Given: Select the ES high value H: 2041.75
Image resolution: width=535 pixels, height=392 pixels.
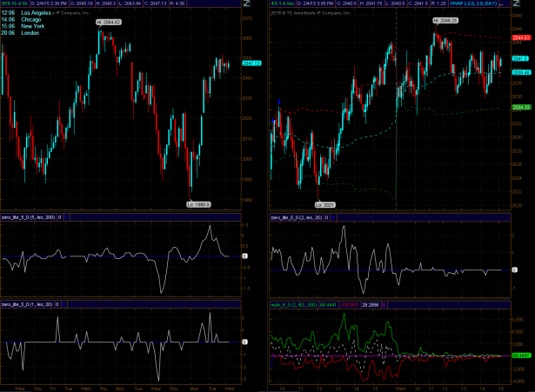Looking at the screenshot, I should pos(371,3).
